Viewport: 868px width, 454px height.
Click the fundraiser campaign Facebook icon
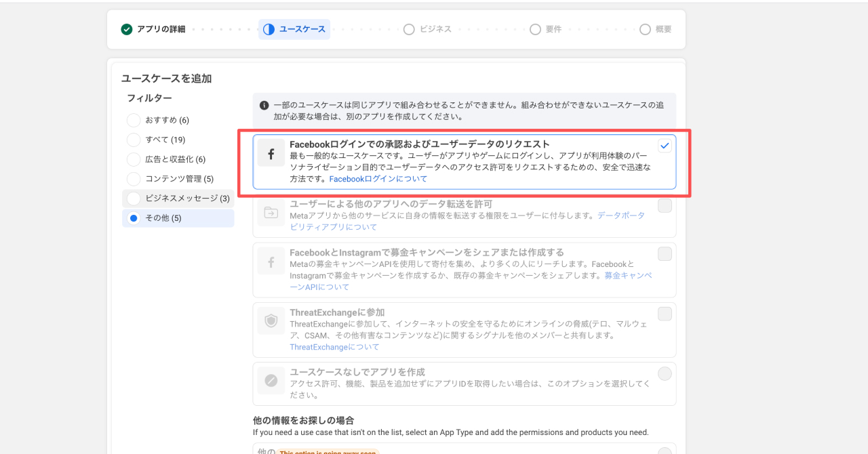pyautogui.click(x=271, y=261)
